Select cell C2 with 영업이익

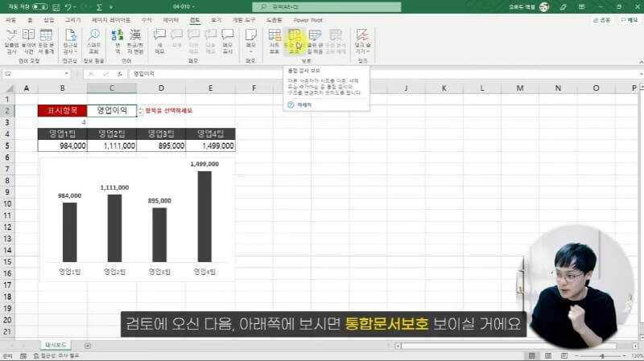[112, 111]
